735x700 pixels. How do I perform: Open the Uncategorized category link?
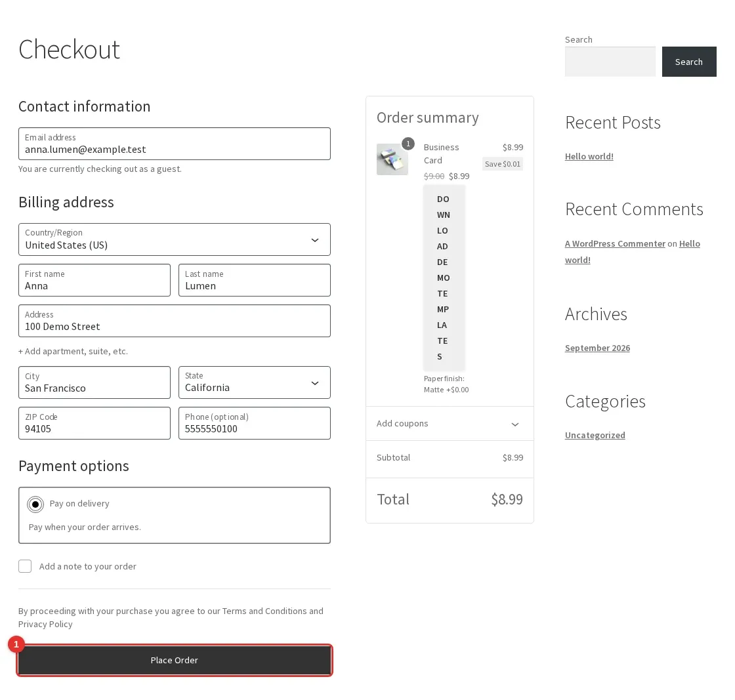pyautogui.click(x=595, y=435)
